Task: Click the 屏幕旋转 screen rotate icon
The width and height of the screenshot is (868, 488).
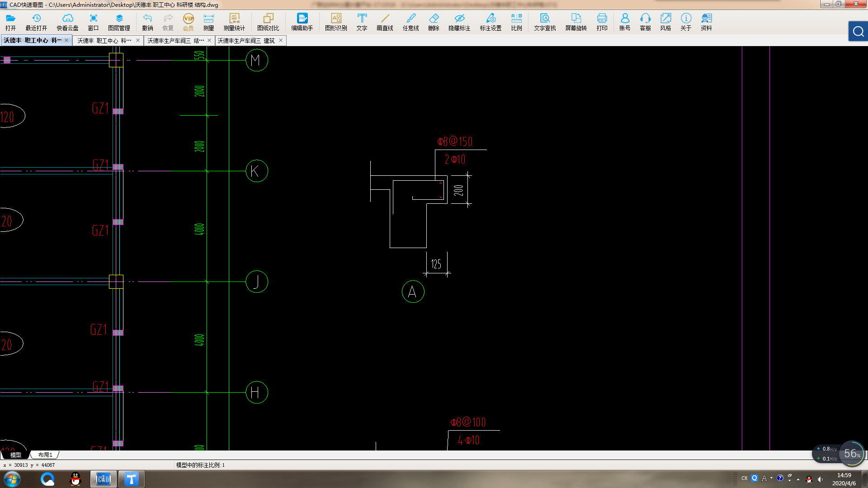Action: pos(576,21)
